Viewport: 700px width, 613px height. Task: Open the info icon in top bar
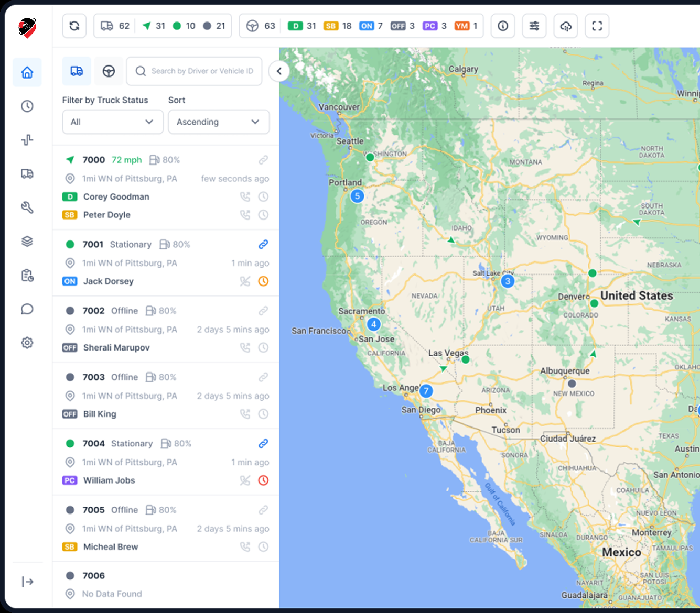tap(503, 26)
